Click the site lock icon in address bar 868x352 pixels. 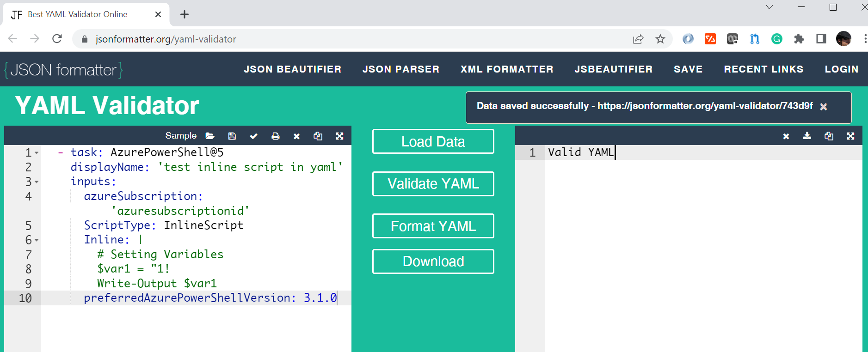click(x=85, y=39)
